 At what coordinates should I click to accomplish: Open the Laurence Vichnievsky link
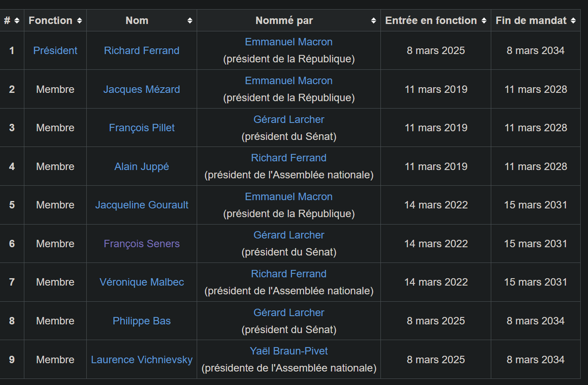tap(142, 360)
